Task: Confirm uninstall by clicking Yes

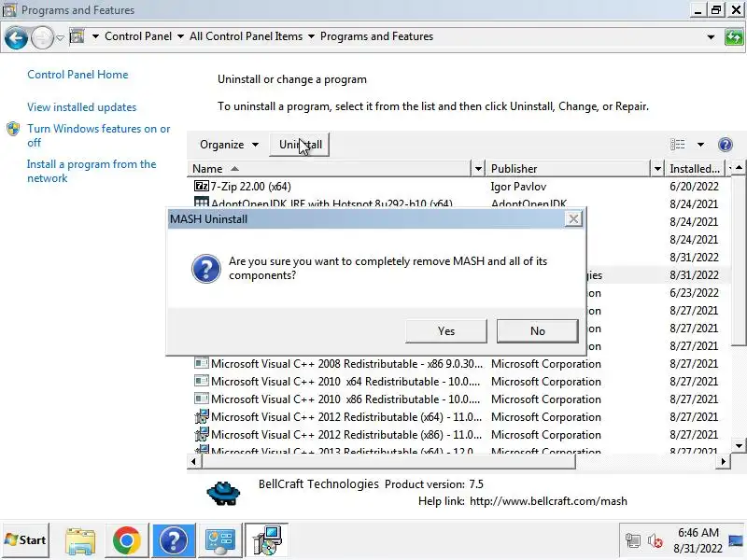Action: [x=446, y=331]
